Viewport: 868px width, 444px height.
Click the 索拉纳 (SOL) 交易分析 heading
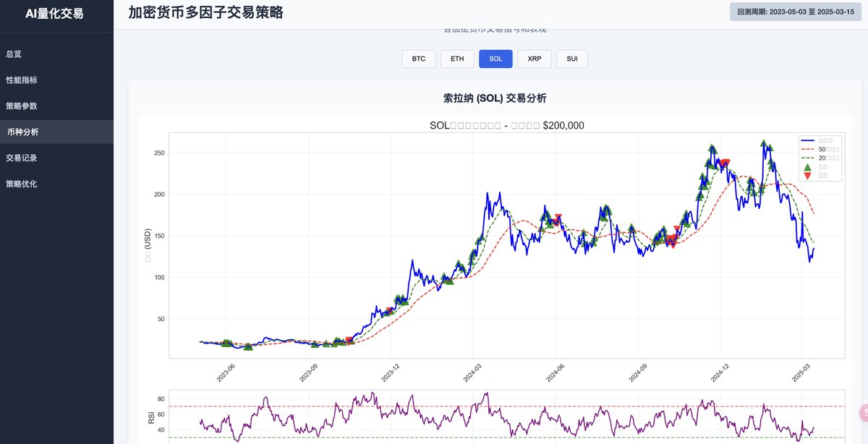click(x=495, y=98)
